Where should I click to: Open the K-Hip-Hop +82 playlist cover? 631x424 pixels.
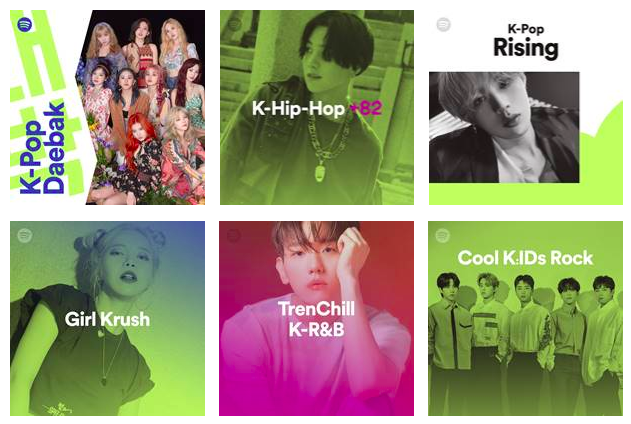(x=317, y=107)
